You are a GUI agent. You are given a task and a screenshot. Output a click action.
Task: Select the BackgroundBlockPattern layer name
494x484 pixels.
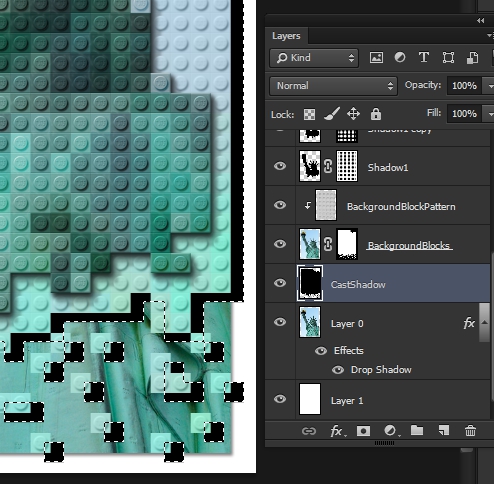(x=401, y=207)
